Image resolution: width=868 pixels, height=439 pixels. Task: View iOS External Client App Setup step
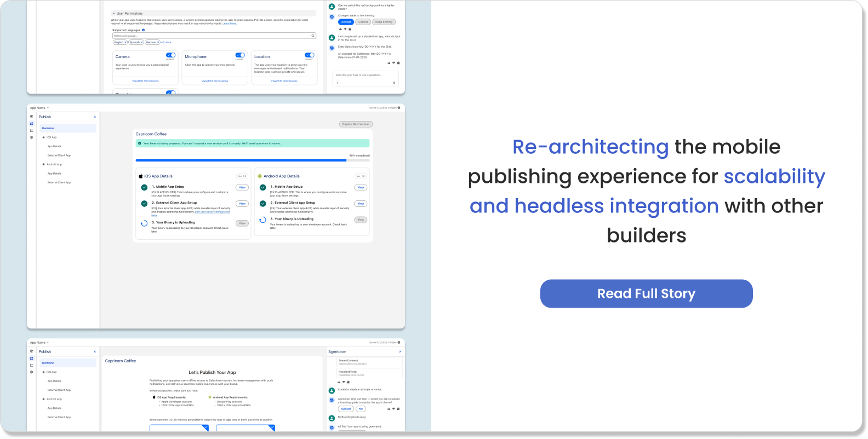[242, 204]
